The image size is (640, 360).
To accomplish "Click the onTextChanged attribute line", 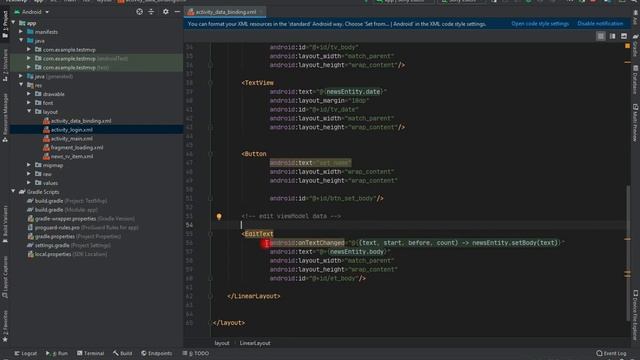I will (x=417, y=243).
